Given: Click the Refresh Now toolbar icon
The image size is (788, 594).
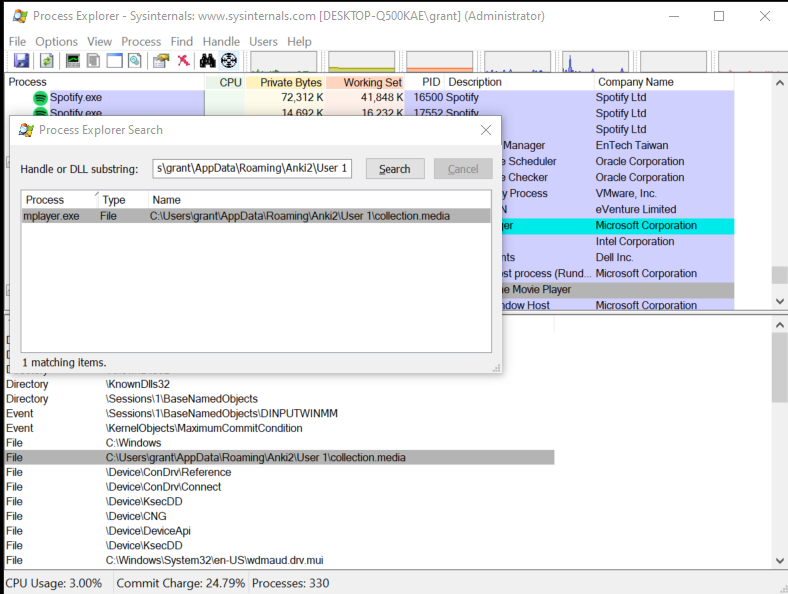Looking at the screenshot, I should pos(47,61).
